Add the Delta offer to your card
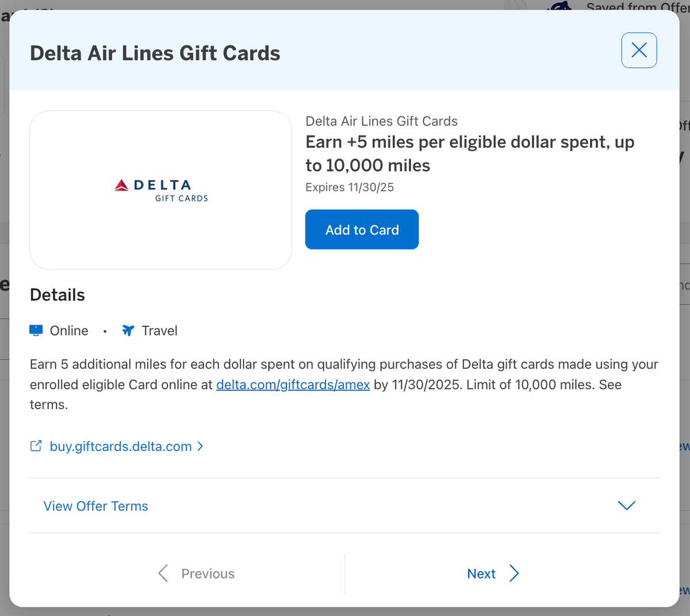 pyautogui.click(x=362, y=229)
